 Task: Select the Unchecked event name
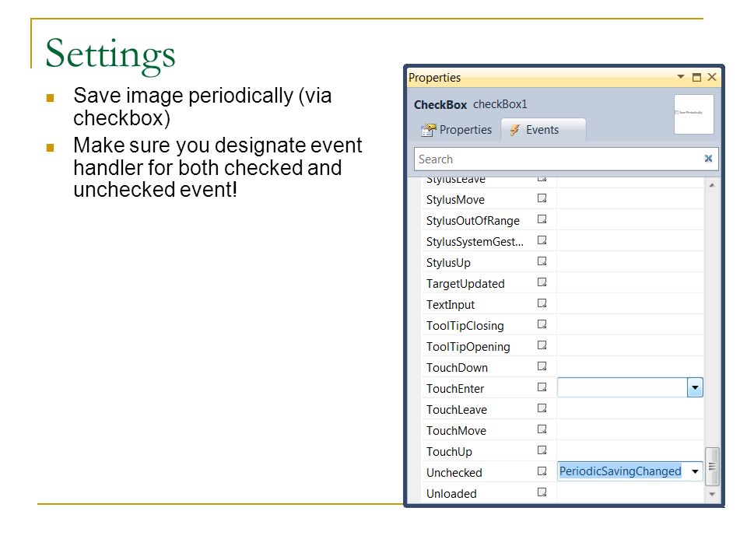(x=454, y=472)
